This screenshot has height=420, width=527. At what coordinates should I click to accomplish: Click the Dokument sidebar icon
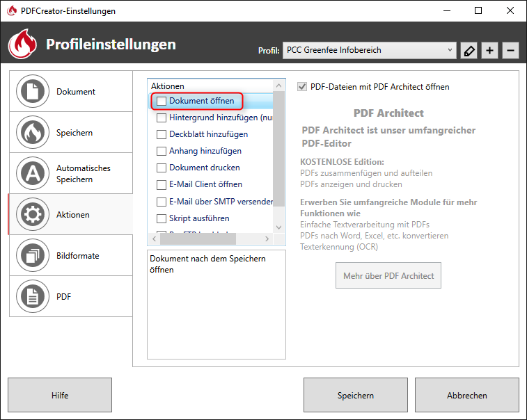point(33,91)
